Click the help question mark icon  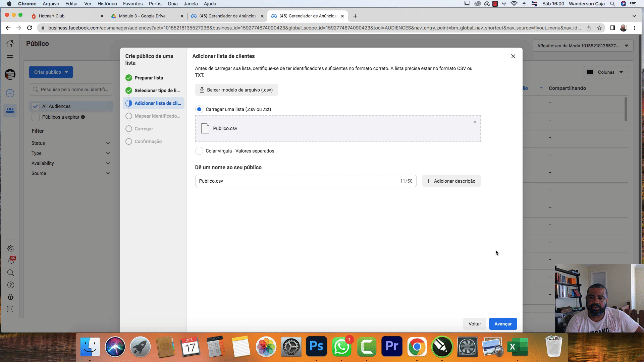pyautogui.click(x=11, y=285)
